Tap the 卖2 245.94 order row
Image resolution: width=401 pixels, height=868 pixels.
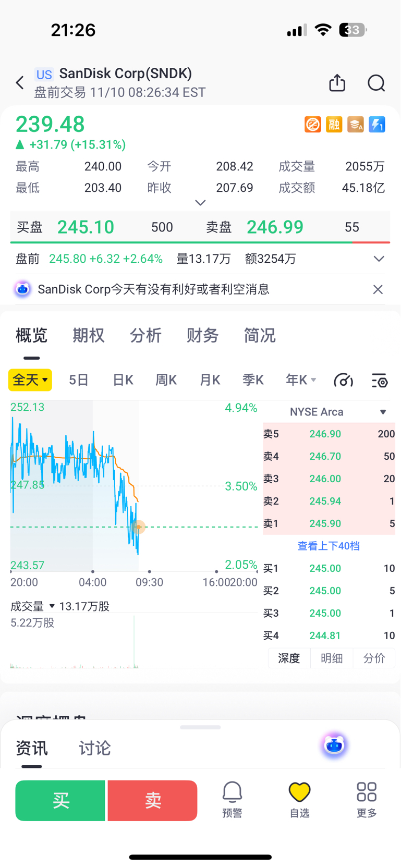(329, 501)
